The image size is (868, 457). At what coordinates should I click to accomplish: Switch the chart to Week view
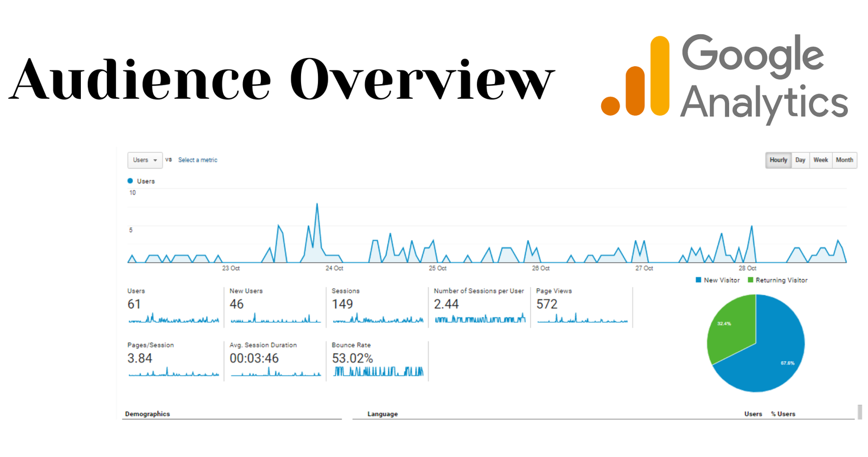pos(821,160)
